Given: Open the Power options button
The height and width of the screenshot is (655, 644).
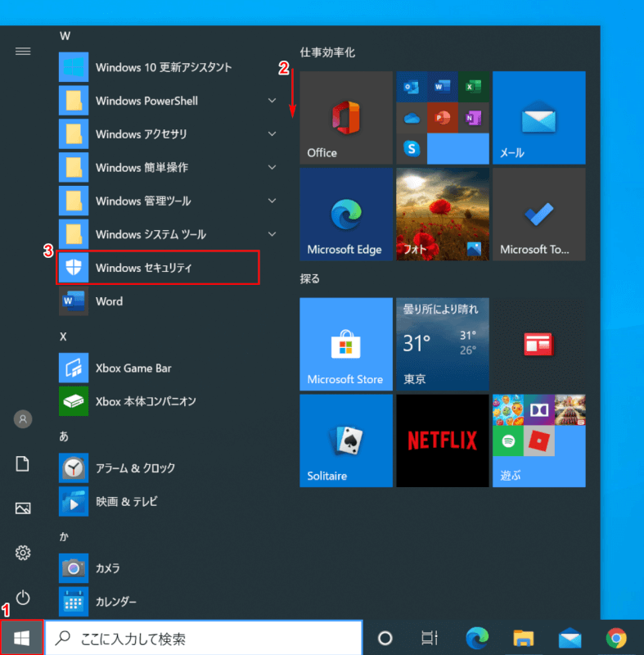Looking at the screenshot, I should [x=23, y=598].
